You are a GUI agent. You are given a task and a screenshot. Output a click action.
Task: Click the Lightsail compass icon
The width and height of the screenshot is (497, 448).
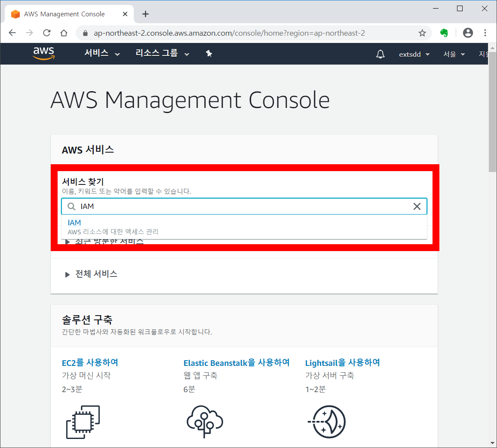(x=327, y=422)
